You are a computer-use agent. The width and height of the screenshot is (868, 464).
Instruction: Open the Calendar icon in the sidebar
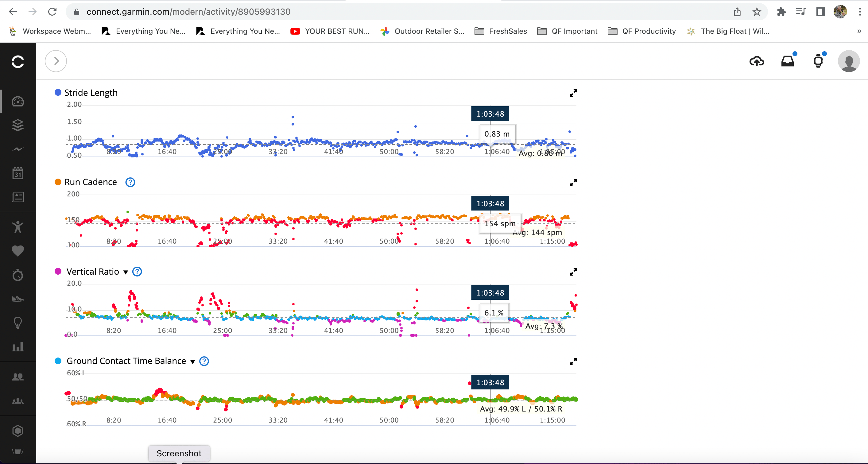(x=17, y=173)
